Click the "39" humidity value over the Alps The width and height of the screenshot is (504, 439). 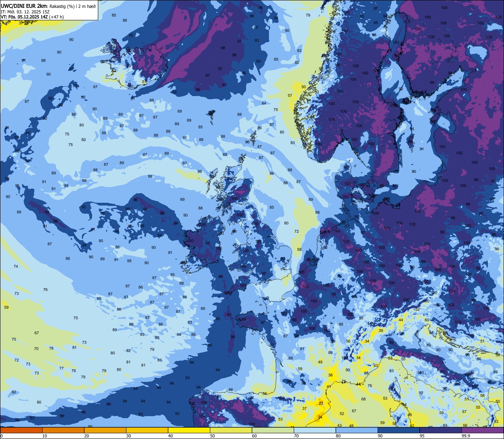click(381, 330)
